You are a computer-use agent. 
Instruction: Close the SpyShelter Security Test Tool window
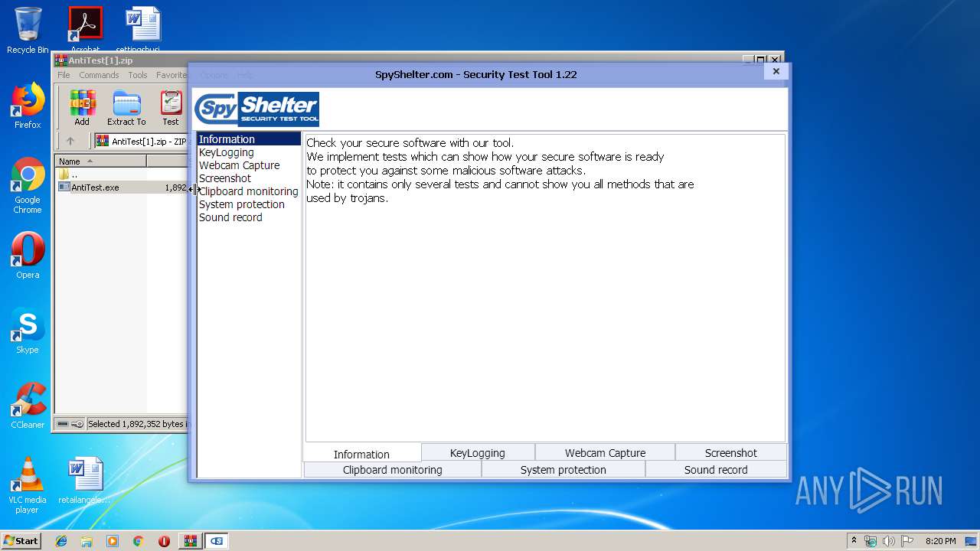pyautogui.click(x=776, y=71)
